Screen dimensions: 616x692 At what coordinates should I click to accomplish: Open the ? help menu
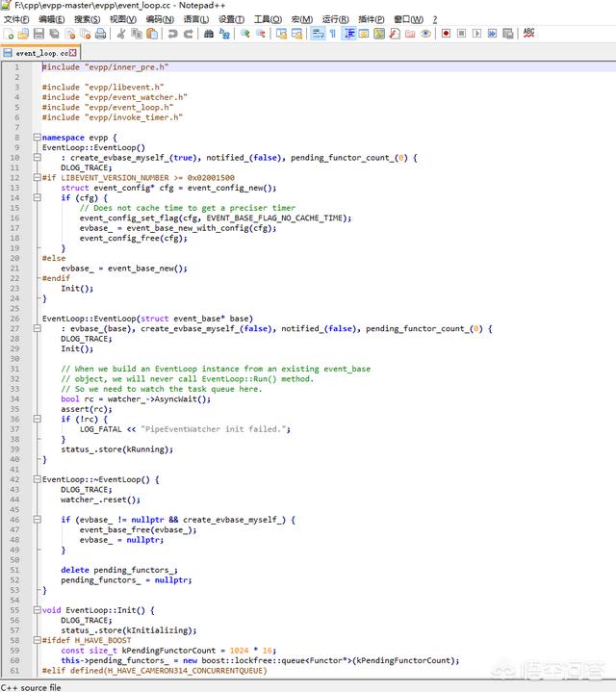435,19
